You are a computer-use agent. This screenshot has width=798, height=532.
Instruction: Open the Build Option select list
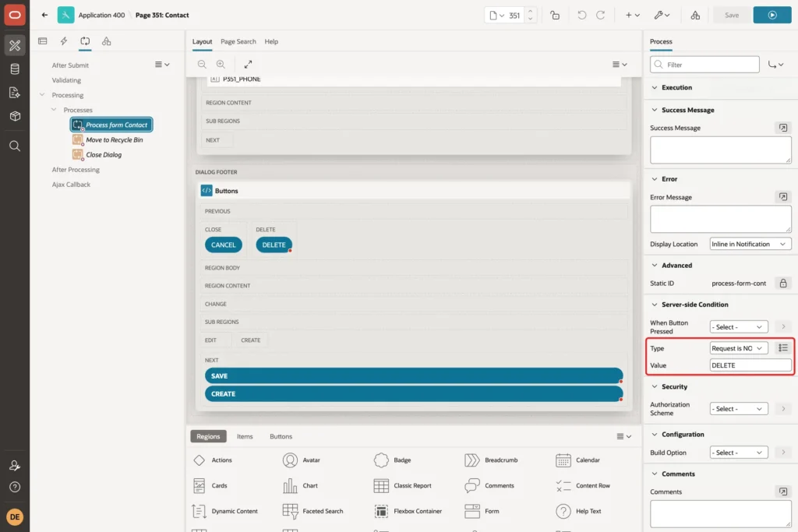click(x=739, y=453)
